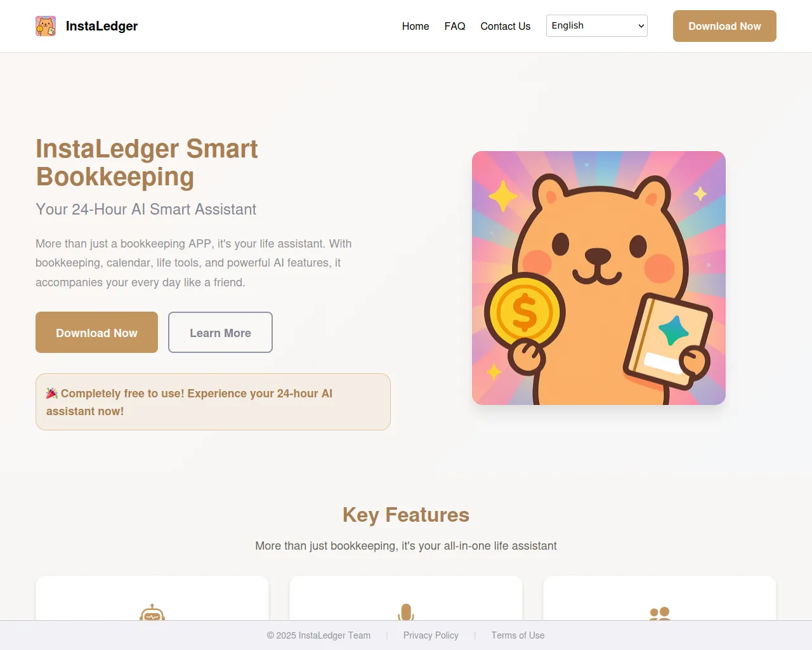The height and width of the screenshot is (650, 812).
Task: Click the robot icon in first feature card
Action: [x=152, y=613]
